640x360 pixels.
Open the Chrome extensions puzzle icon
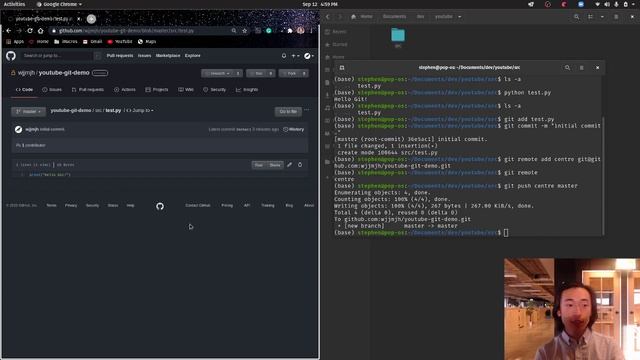coord(290,31)
